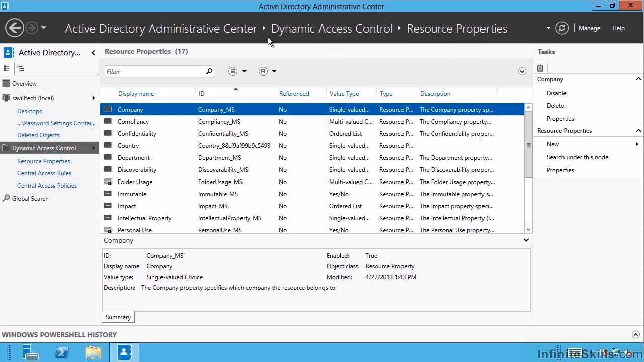This screenshot has width=644, height=362.
Task: Click scroll down arrow of the list
Action: point(528,229)
